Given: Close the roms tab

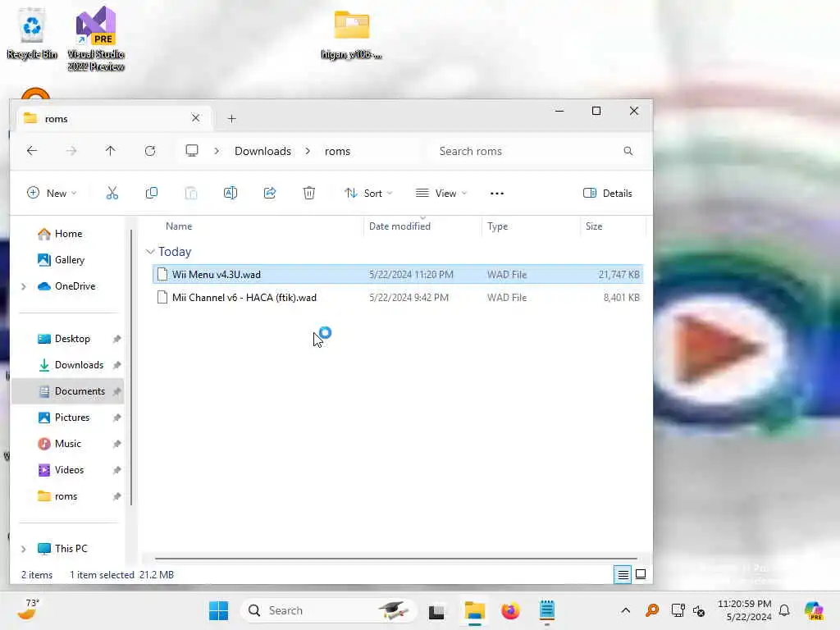Looking at the screenshot, I should tap(195, 118).
